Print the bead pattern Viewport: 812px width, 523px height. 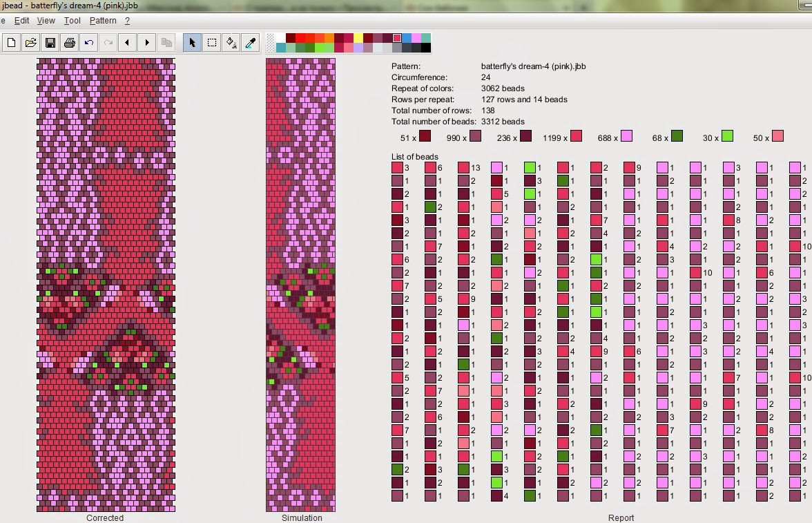[69, 43]
